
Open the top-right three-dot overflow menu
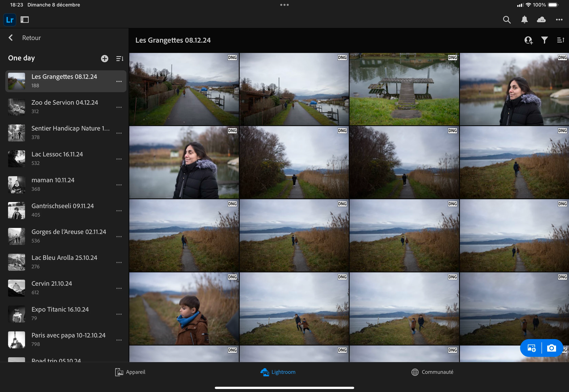pyautogui.click(x=559, y=20)
